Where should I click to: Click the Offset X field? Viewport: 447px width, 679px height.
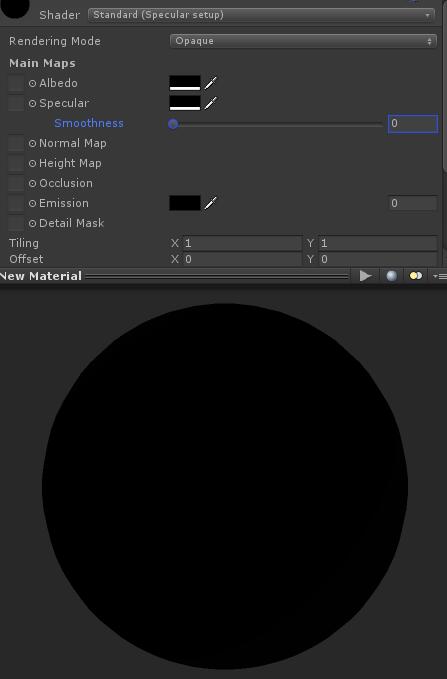[x=242, y=259]
